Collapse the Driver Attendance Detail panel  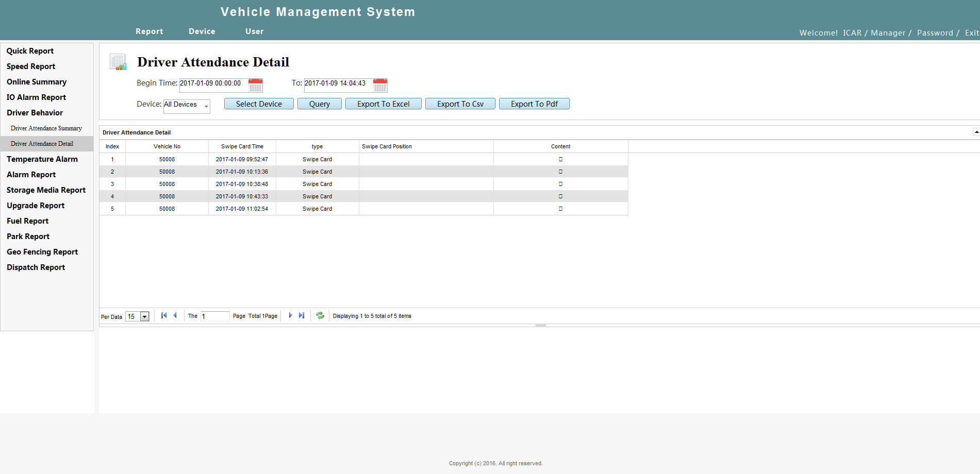[976, 132]
